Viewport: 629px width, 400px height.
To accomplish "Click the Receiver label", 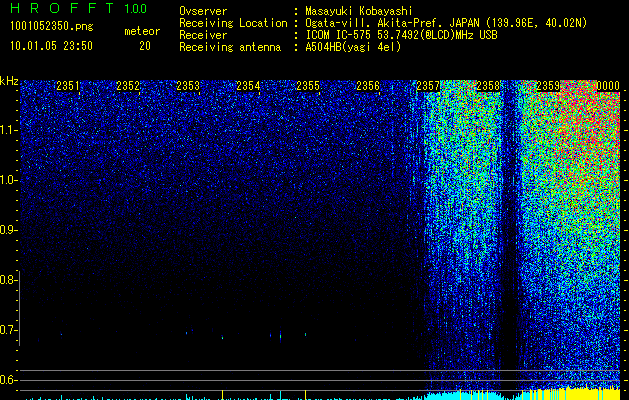I will point(203,35).
